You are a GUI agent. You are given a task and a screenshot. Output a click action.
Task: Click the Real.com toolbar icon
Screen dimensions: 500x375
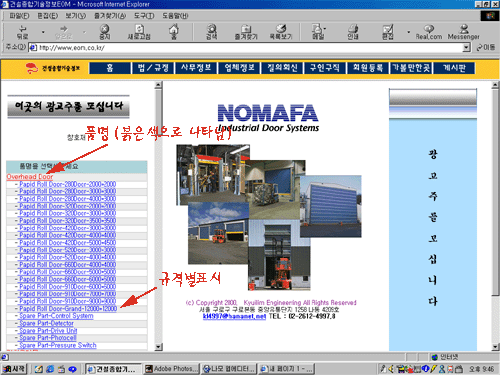[429, 32]
